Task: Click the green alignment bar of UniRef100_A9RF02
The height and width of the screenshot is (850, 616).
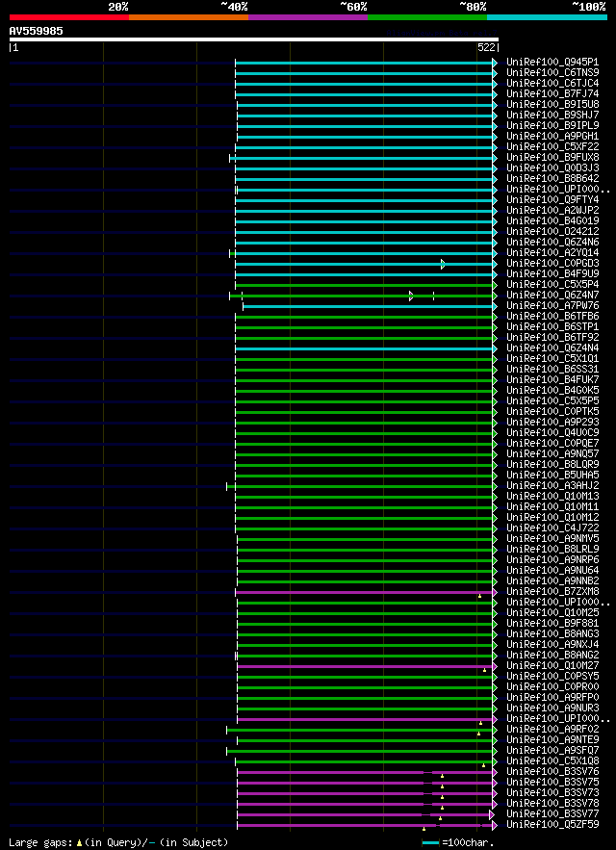Action: click(360, 731)
